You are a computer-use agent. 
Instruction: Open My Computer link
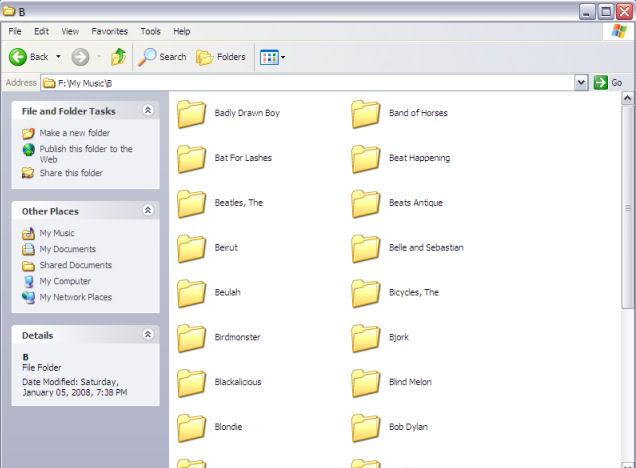click(x=65, y=281)
